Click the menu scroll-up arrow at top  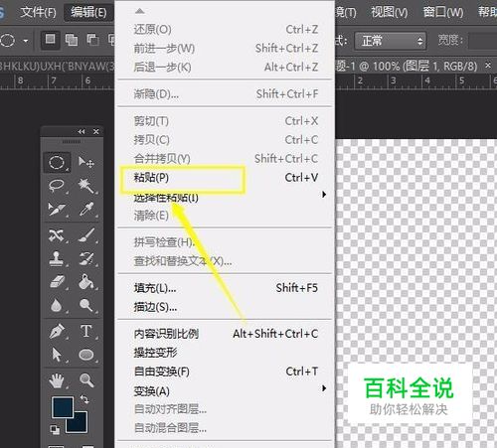pyautogui.click(x=140, y=11)
